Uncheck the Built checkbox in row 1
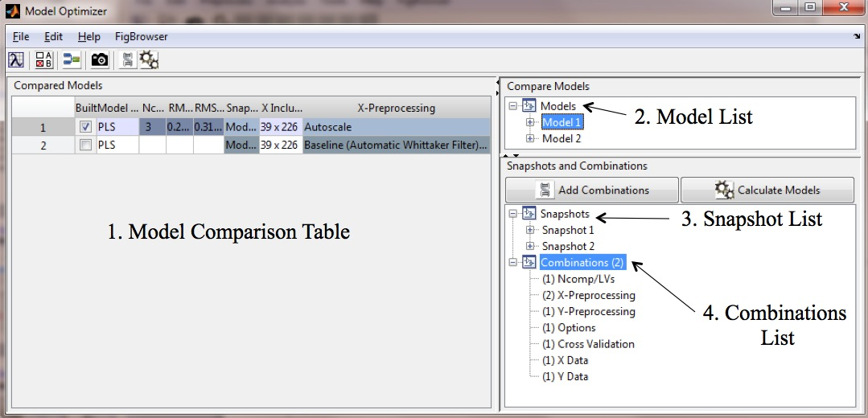 (86, 127)
